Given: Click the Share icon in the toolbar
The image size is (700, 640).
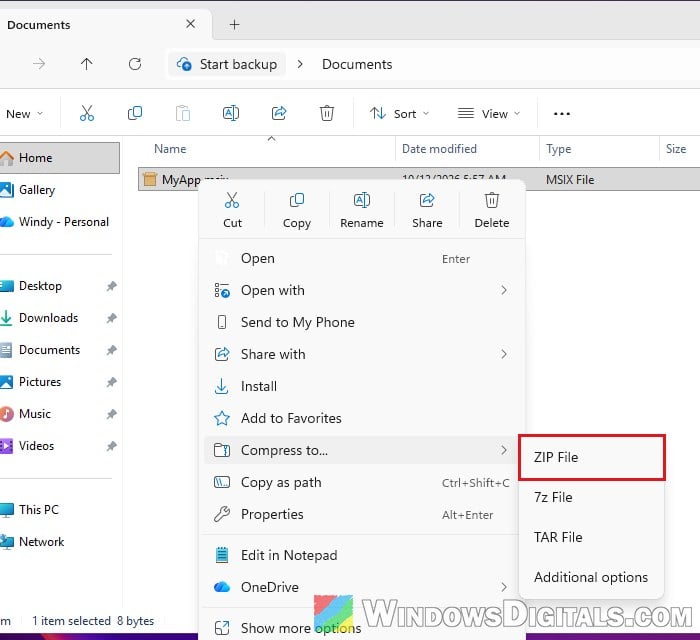Looking at the screenshot, I should click(x=279, y=113).
